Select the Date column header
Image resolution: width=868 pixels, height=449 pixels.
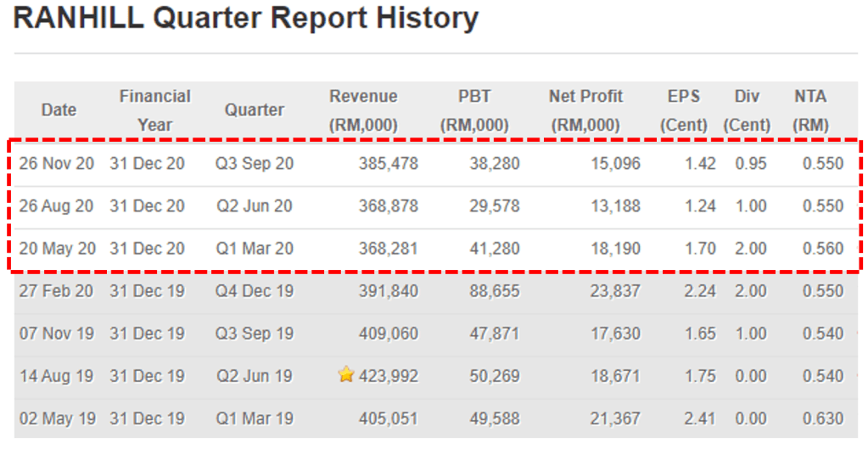(x=59, y=110)
